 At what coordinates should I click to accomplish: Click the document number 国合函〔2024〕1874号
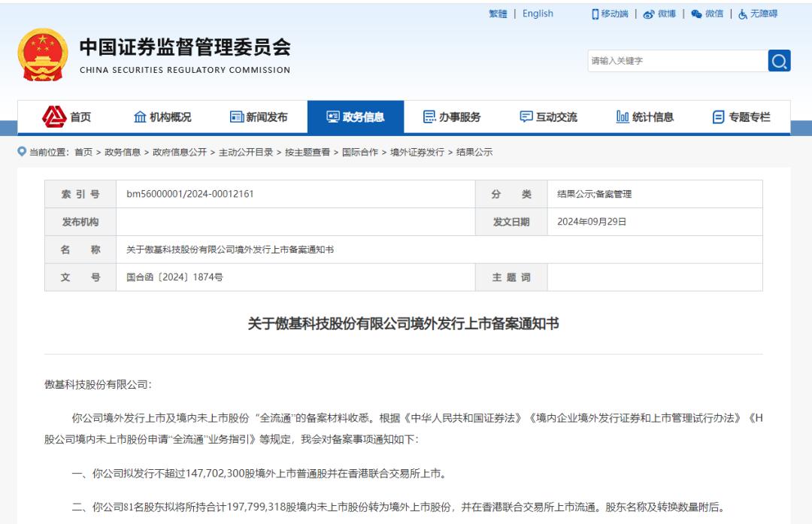tap(174, 277)
